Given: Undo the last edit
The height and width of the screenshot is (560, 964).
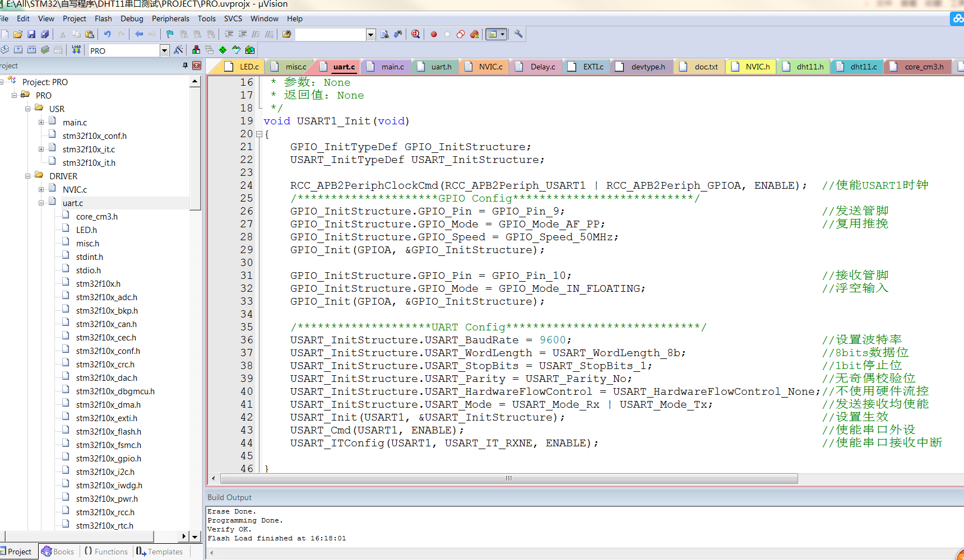Looking at the screenshot, I should tap(107, 34).
